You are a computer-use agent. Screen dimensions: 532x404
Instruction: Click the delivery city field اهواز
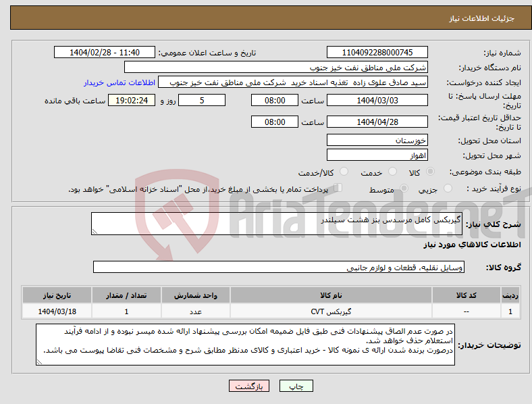(x=377, y=155)
